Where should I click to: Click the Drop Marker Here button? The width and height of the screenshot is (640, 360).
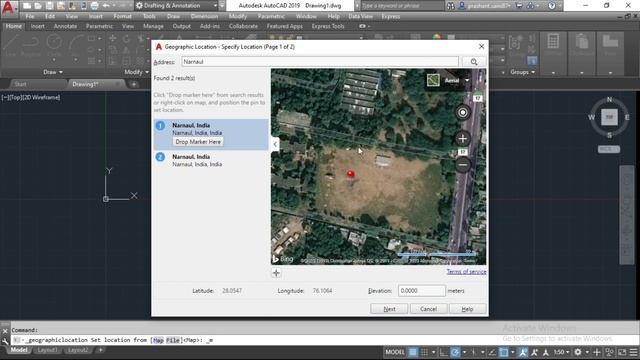click(x=198, y=142)
